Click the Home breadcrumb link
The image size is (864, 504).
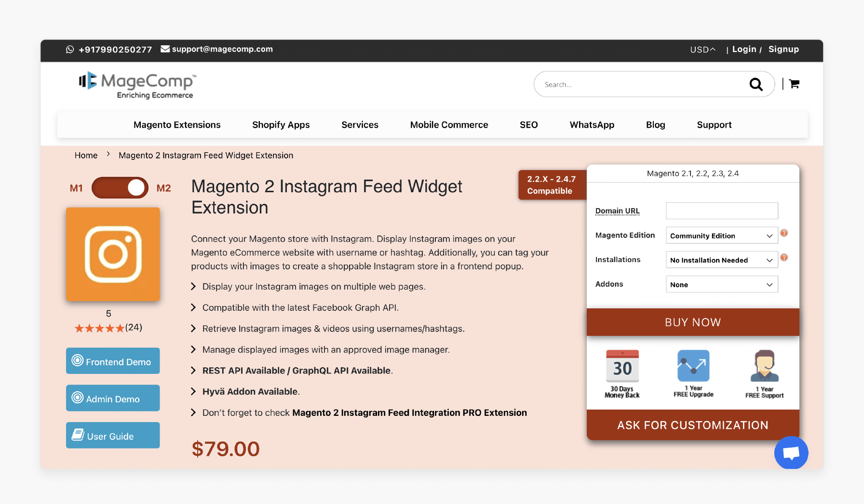(86, 155)
